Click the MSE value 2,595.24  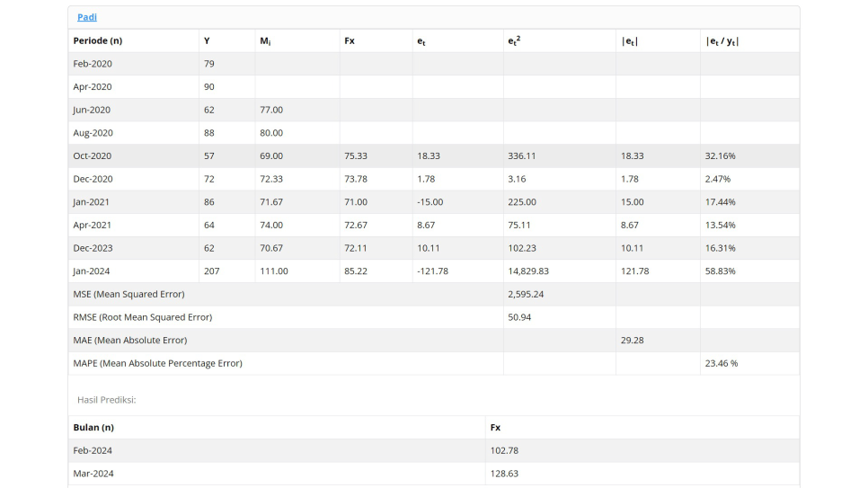click(x=526, y=294)
